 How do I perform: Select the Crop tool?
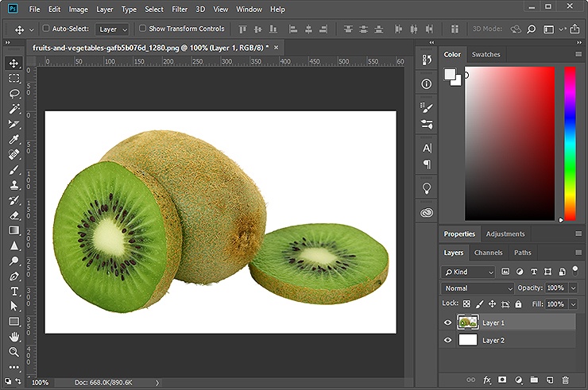pyautogui.click(x=14, y=124)
